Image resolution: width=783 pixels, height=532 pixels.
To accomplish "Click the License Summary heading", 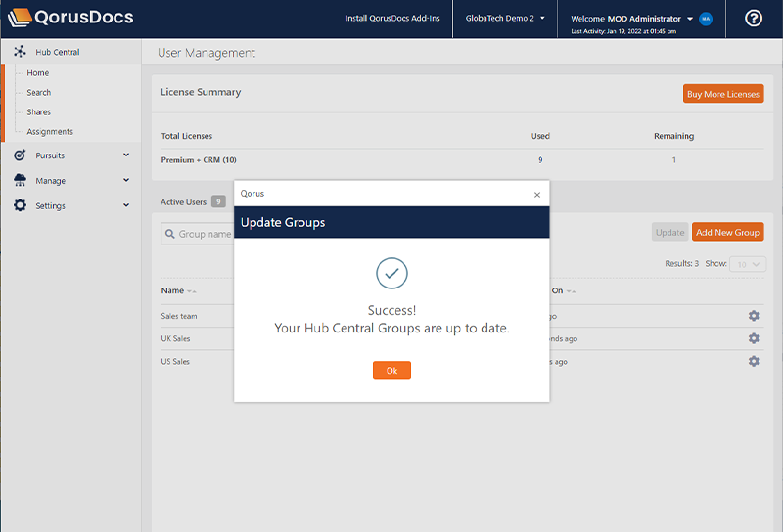I will [201, 92].
